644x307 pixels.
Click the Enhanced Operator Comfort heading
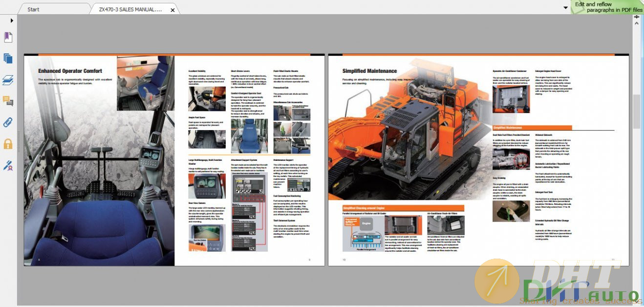(x=70, y=71)
